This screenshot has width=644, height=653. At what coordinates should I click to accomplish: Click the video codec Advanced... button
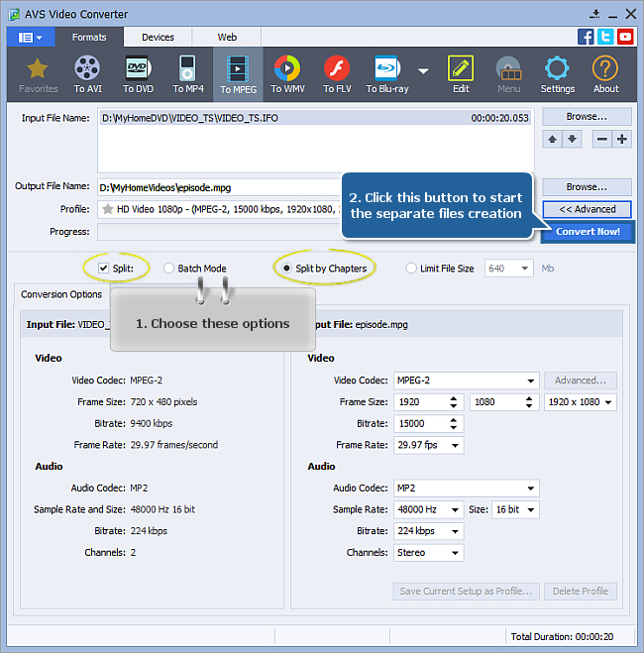click(x=581, y=381)
